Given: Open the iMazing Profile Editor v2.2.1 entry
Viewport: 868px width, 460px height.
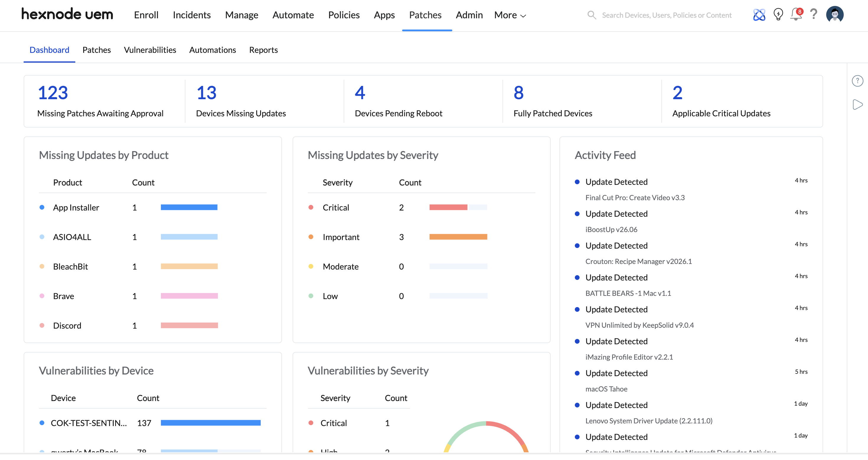Looking at the screenshot, I should pos(629,357).
